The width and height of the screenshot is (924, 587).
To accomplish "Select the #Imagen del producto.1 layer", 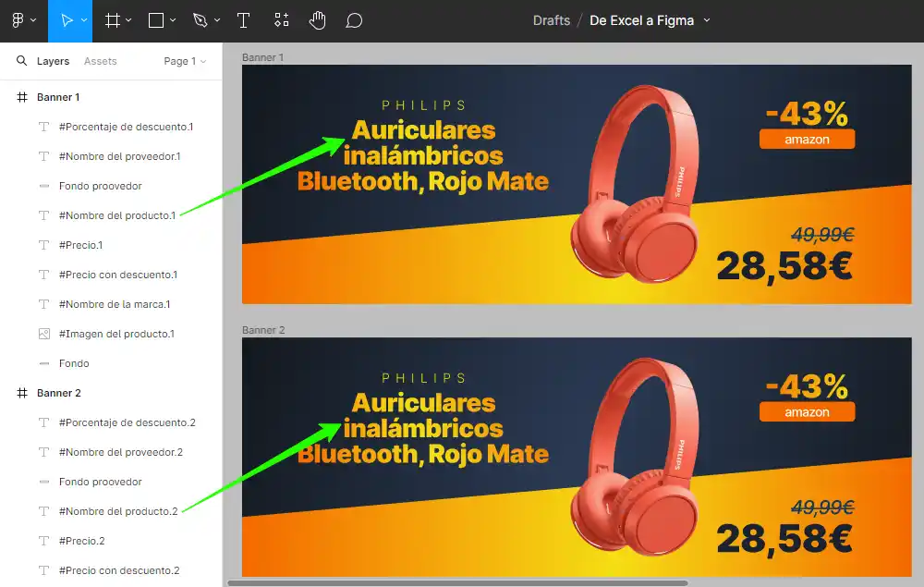I will 116,334.
